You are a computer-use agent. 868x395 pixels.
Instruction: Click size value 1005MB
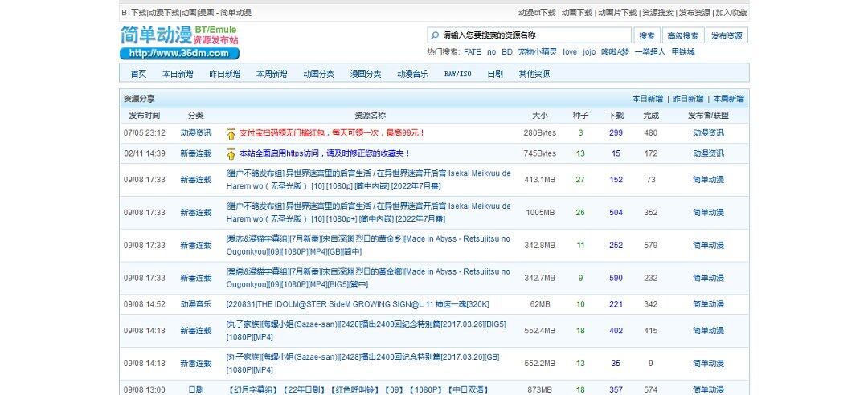pyautogui.click(x=540, y=213)
